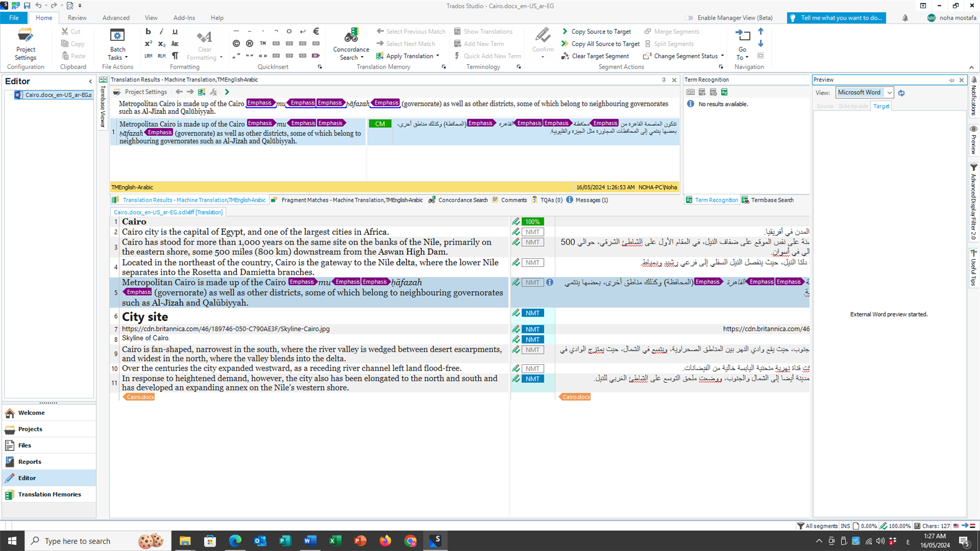Open Microsoft Word from the taskbar
The image size is (980, 551).
pos(310,541)
